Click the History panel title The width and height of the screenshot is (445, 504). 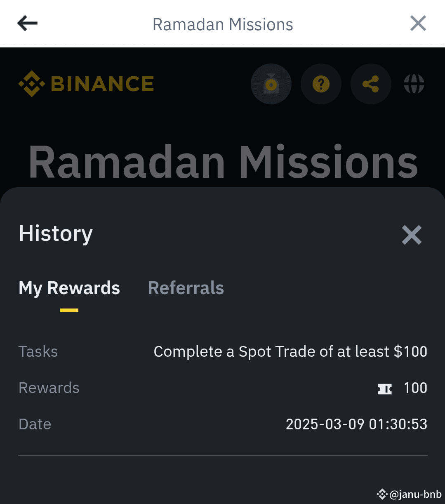click(x=56, y=234)
